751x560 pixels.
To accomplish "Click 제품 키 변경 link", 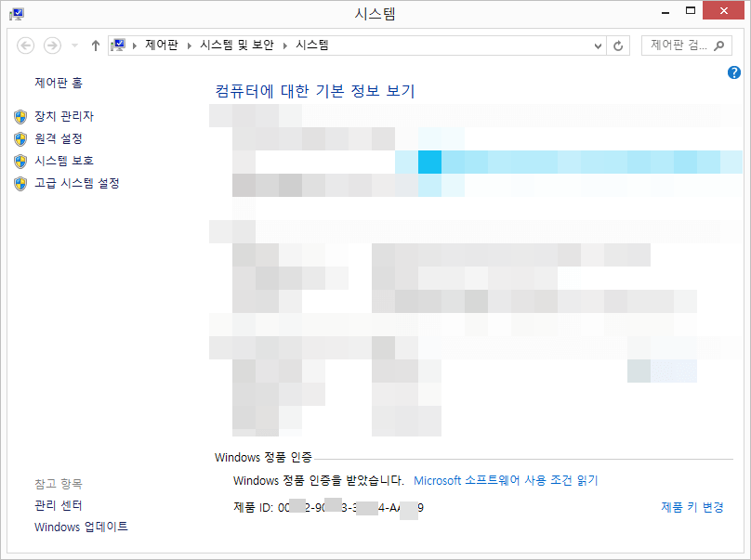I will [x=692, y=507].
